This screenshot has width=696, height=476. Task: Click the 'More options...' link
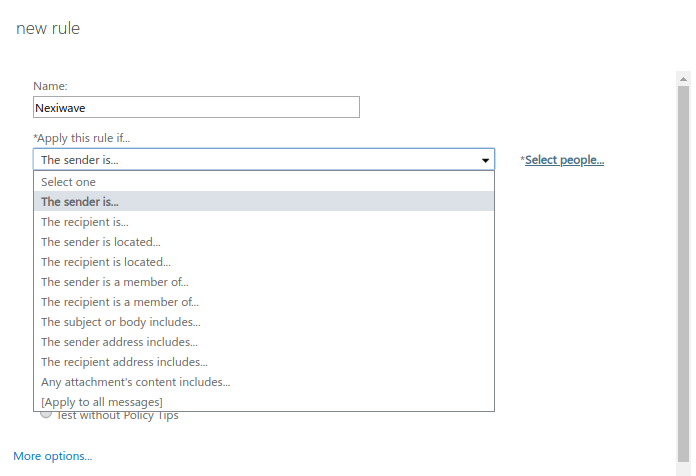coord(53,456)
